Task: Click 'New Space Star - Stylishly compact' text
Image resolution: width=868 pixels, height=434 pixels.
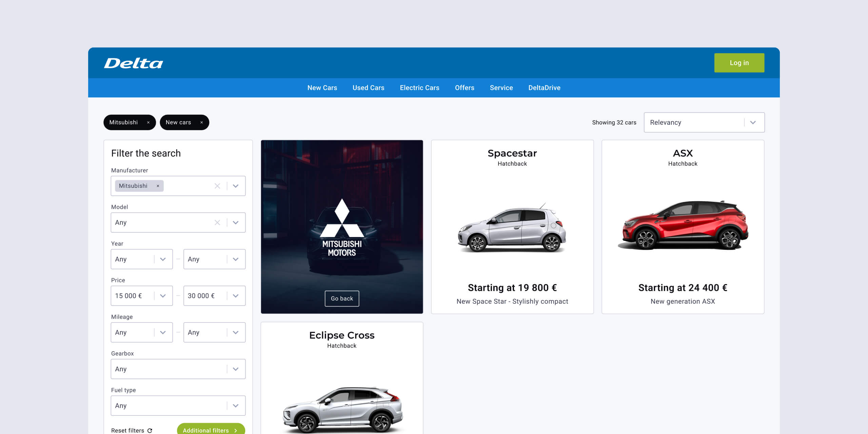Action: 512,301
